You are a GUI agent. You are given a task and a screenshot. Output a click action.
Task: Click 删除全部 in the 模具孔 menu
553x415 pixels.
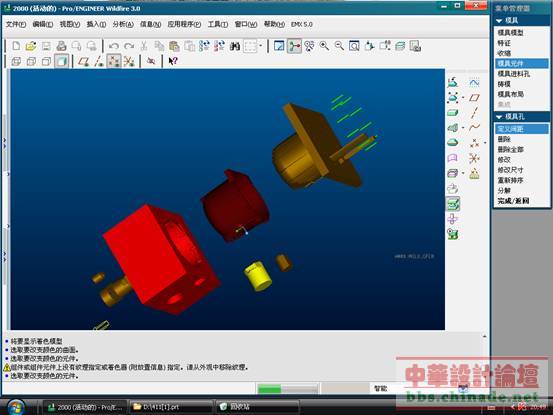(x=510, y=149)
